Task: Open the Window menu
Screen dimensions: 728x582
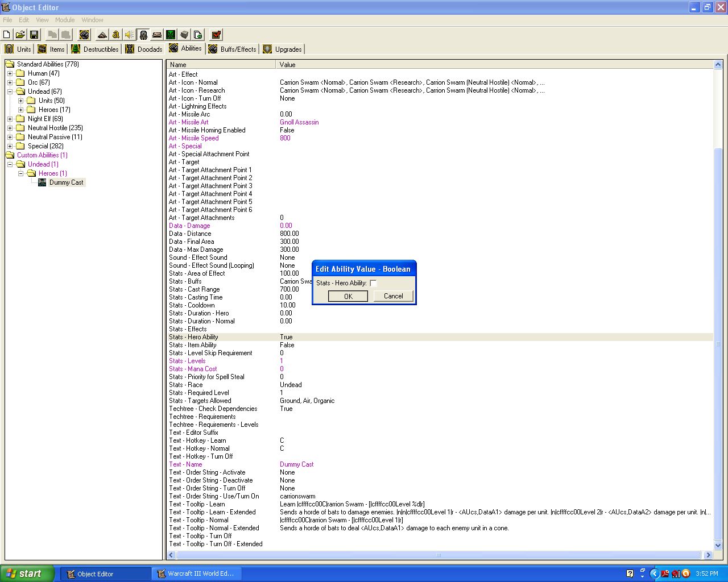Action: click(x=92, y=20)
